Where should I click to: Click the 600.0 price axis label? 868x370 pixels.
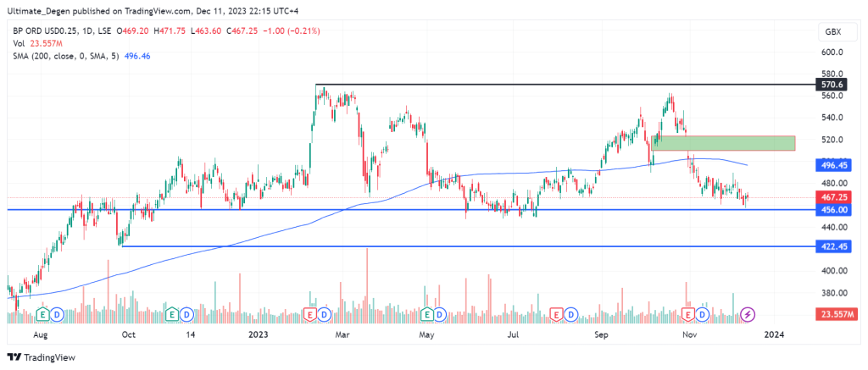[832, 52]
